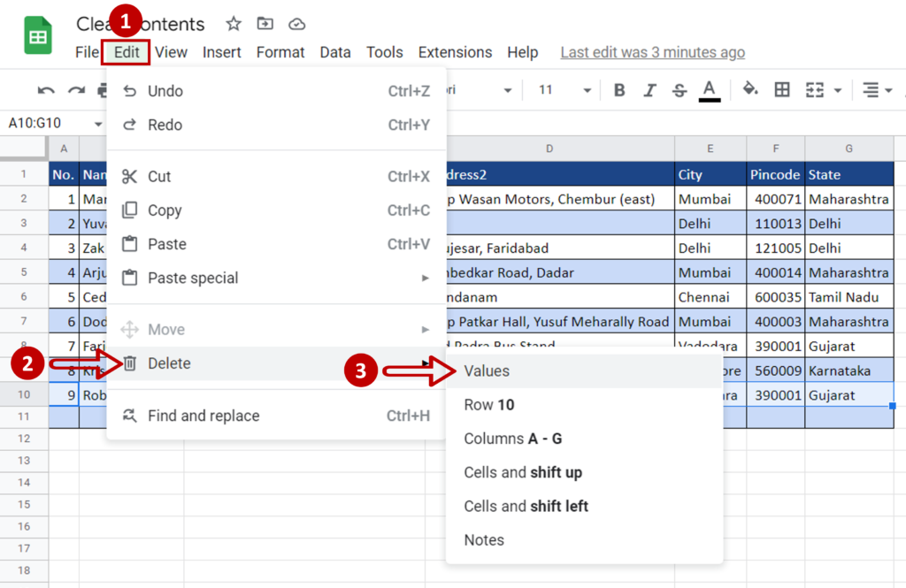
Task: Select Values from the Delete submenu
Action: (486, 370)
